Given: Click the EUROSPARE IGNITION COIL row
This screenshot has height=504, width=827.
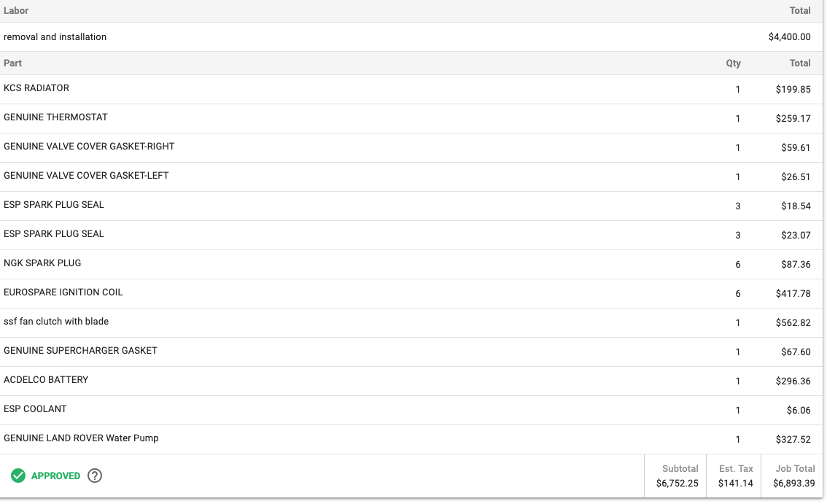Looking at the screenshot, I should coord(63,292).
